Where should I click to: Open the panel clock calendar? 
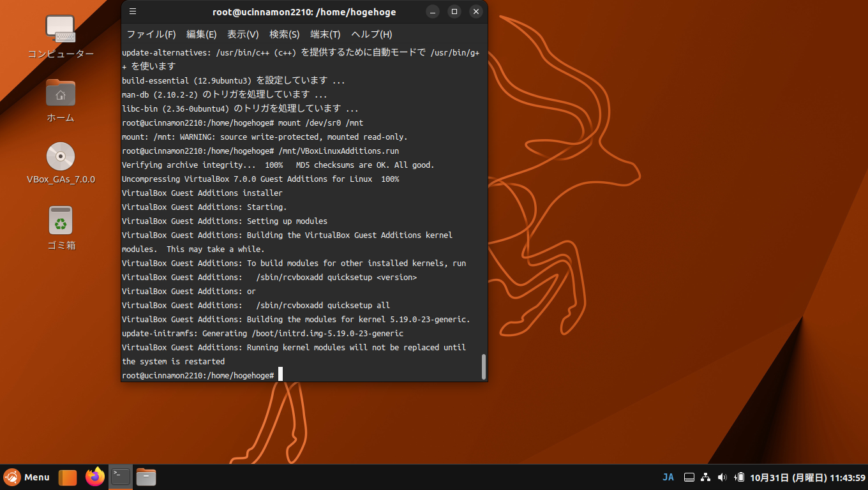807,477
